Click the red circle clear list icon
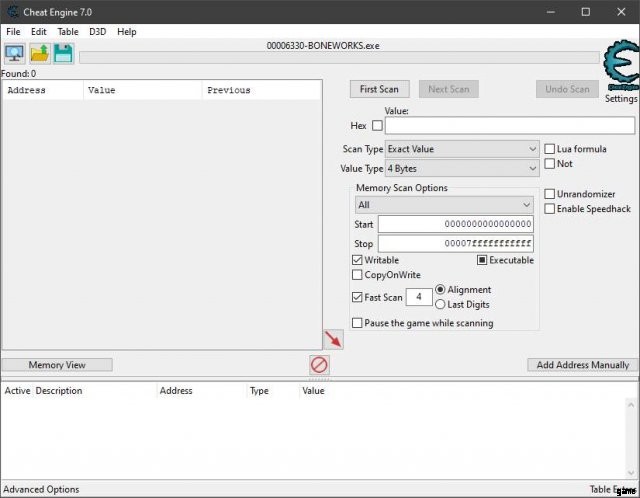The height and width of the screenshot is (498, 640). pyautogui.click(x=319, y=365)
